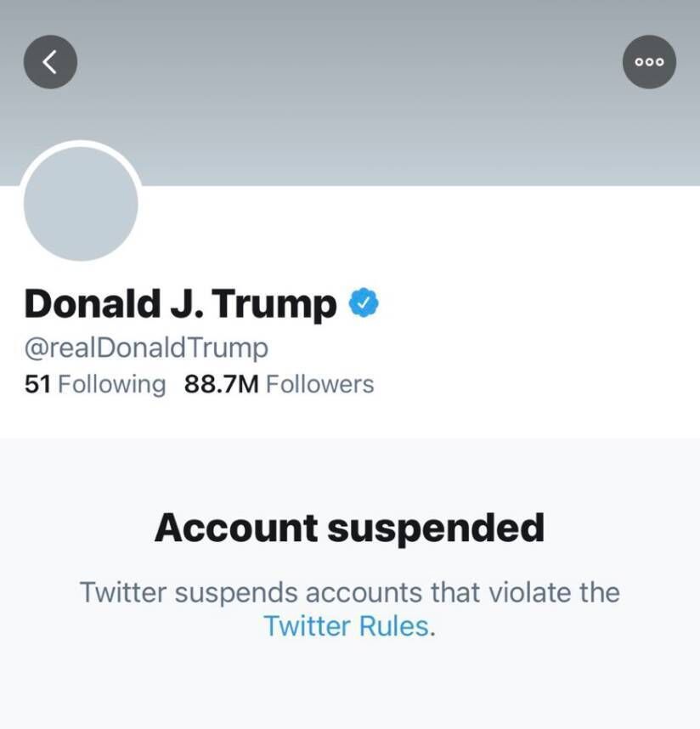
Task: Select the @realDonaldTrump handle text
Action: click(x=146, y=347)
